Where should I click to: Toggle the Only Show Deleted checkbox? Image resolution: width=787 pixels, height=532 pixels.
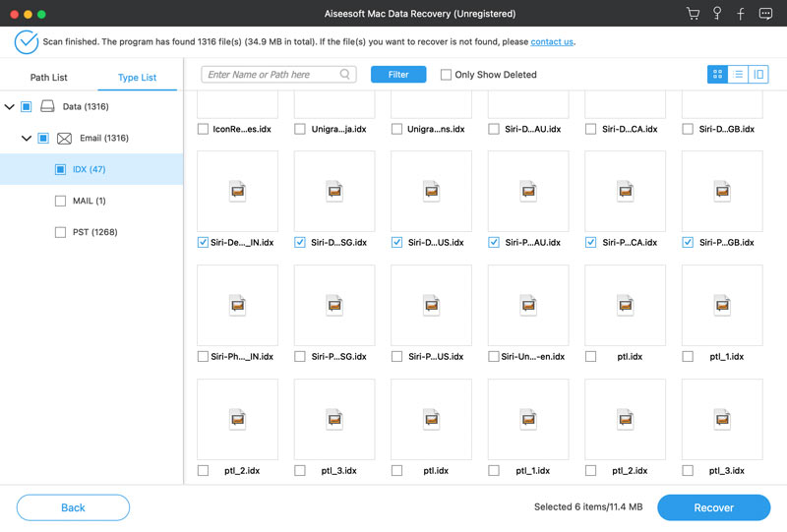pos(446,75)
